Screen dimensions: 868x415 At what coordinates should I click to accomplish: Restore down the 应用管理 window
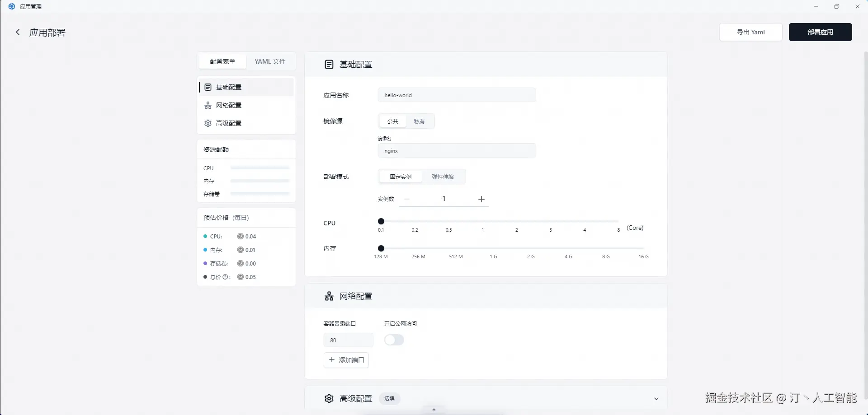(837, 6)
